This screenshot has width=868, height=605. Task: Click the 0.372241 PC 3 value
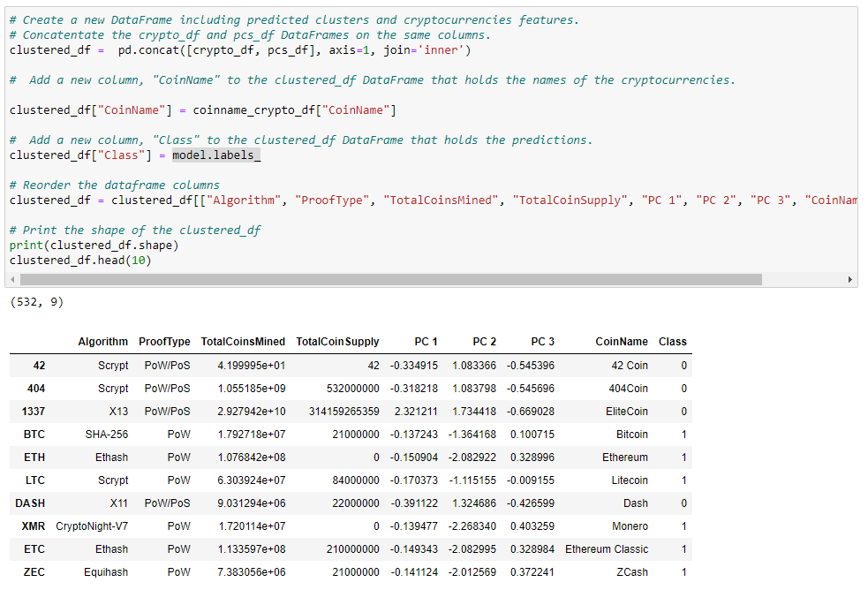tap(532, 572)
